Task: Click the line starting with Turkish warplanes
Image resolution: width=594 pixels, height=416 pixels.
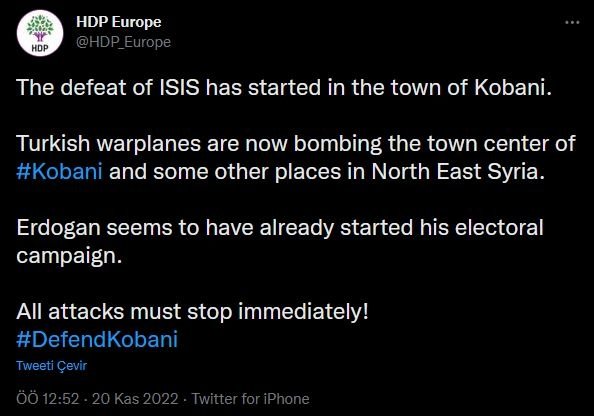Action: pos(296,144)
